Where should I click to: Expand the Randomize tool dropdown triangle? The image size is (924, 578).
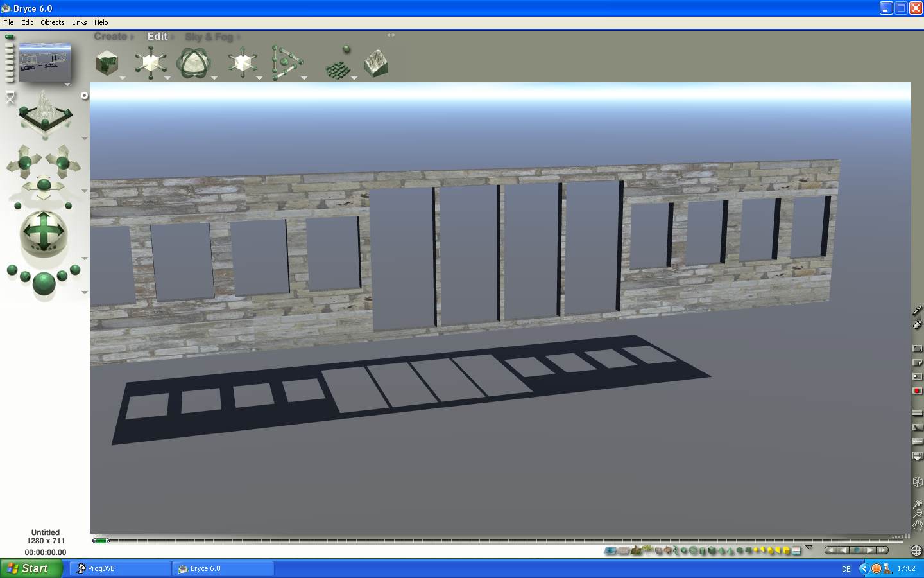pos(354,78)
